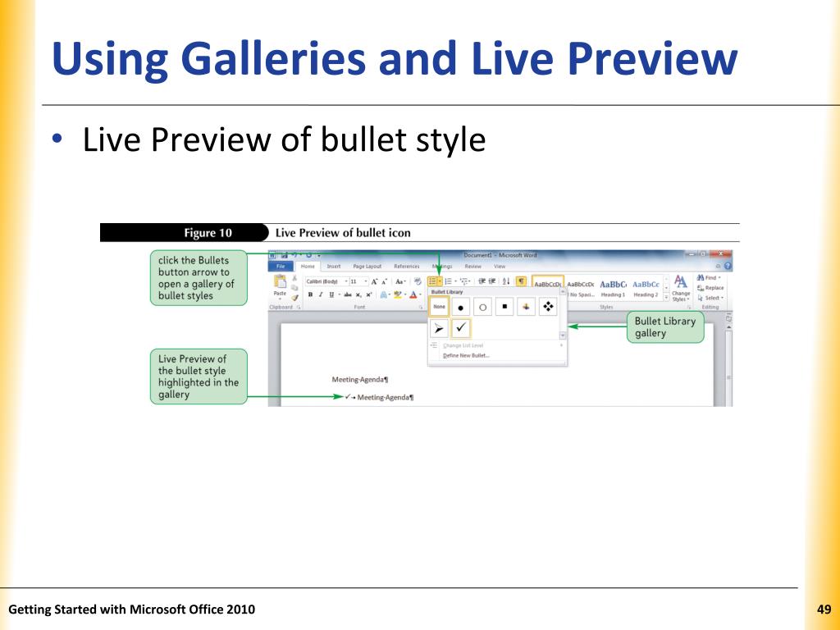Screen dimensions: 840x630
Task: Select the checkmark bullet style
Action: coord(461,328)
